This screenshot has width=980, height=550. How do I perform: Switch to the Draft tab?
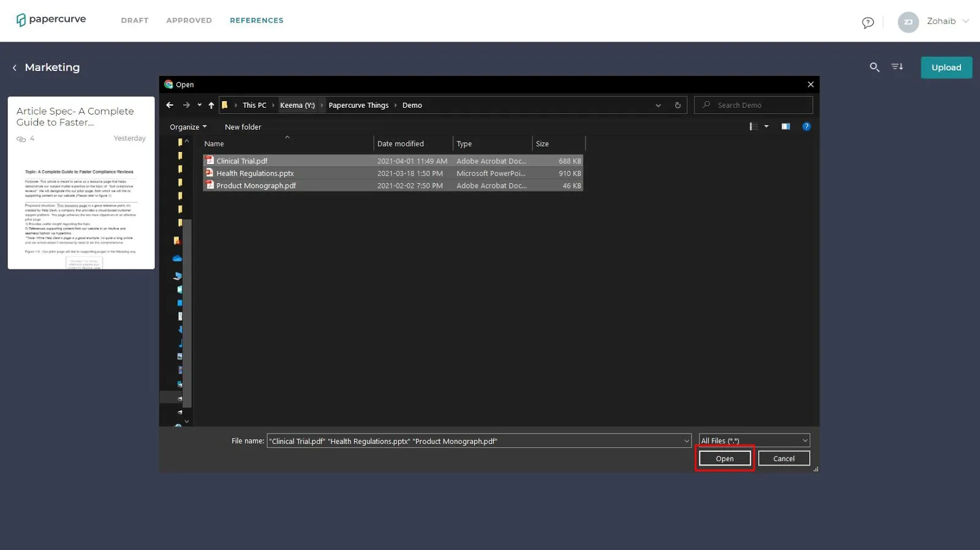click(x=135, y=20)
